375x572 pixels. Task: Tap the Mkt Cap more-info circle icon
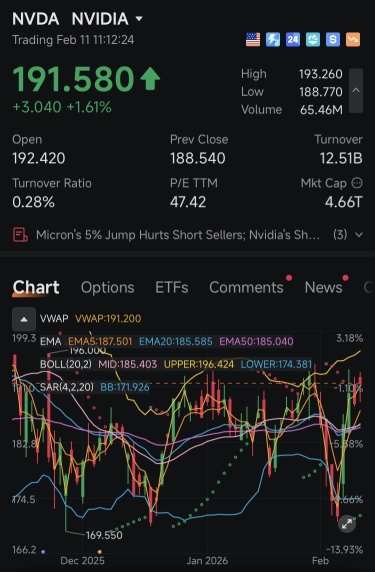point(357,183)
